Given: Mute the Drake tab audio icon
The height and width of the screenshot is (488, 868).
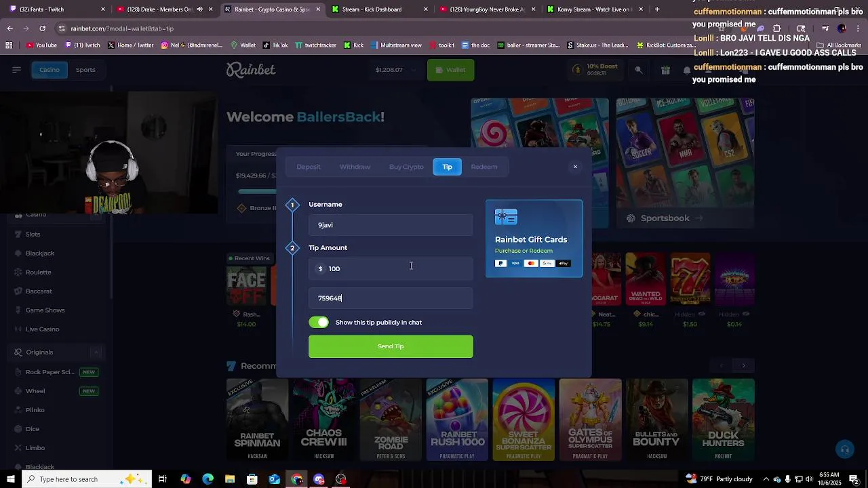Looking at the screenshot, I should coord(199,9).
